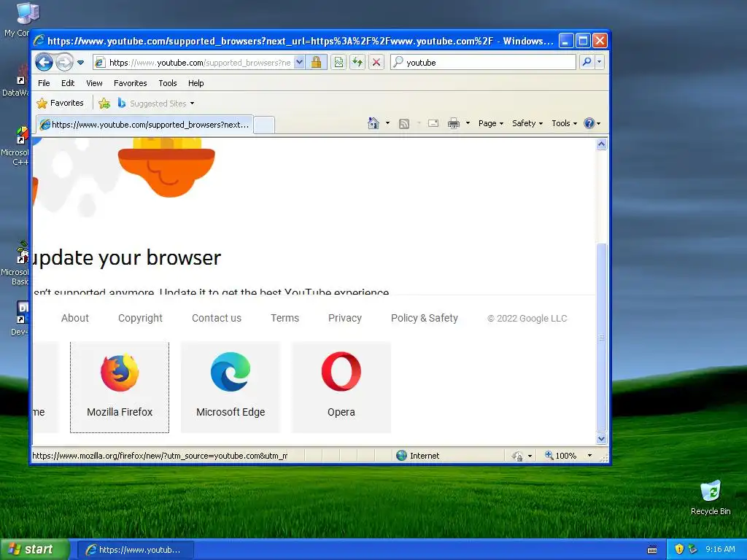Refresh the page with green arrows icon
This screenshot has height=560, width=747.
357,62
